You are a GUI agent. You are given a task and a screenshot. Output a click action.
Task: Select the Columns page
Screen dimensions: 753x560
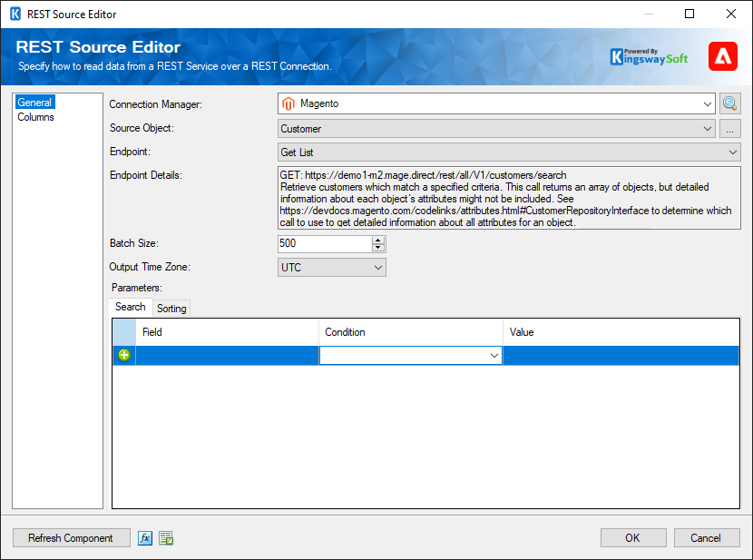[35, 117]
